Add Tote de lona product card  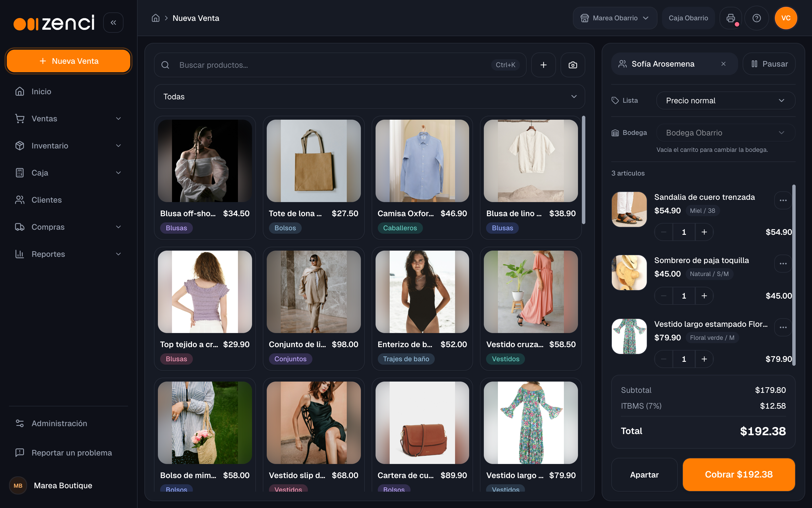pyautogui.click(x=314, y=178)
